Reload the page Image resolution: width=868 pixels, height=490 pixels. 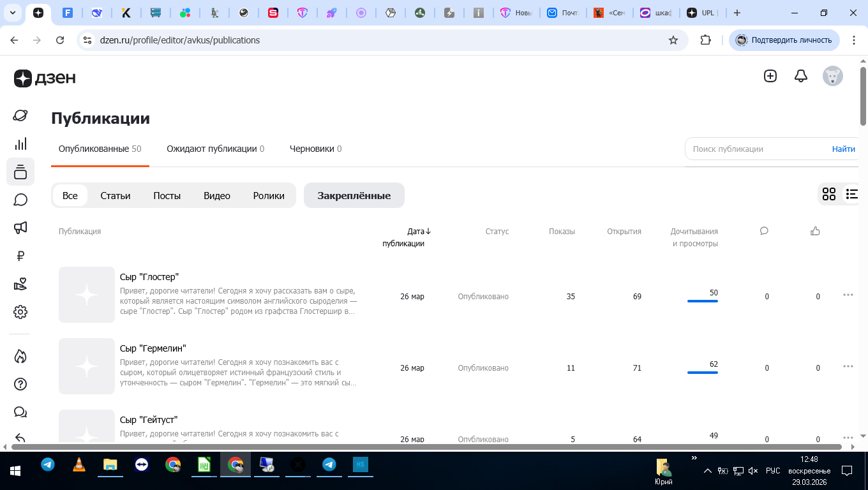[x=60, y=40]
